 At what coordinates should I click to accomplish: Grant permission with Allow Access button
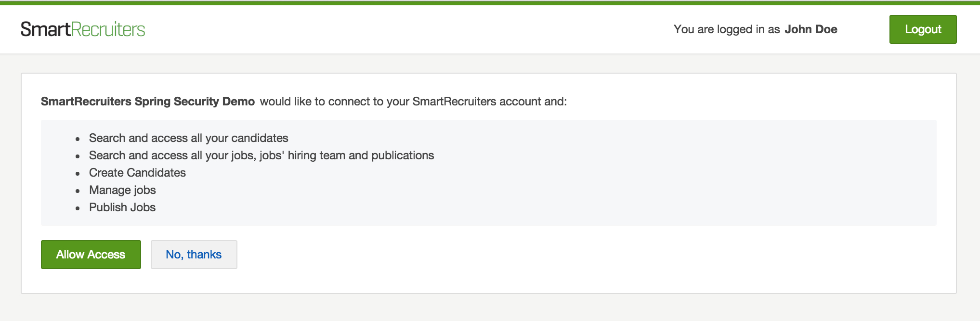tap(91, 255)
